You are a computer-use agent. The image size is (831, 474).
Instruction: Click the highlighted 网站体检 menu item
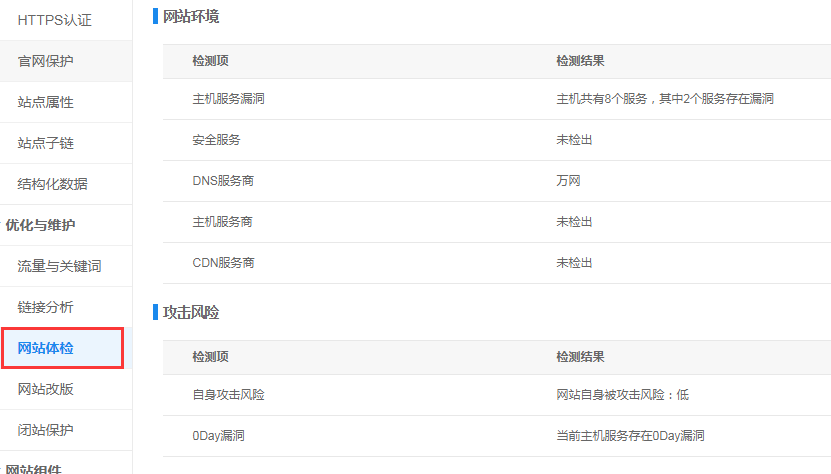point(46,348)
